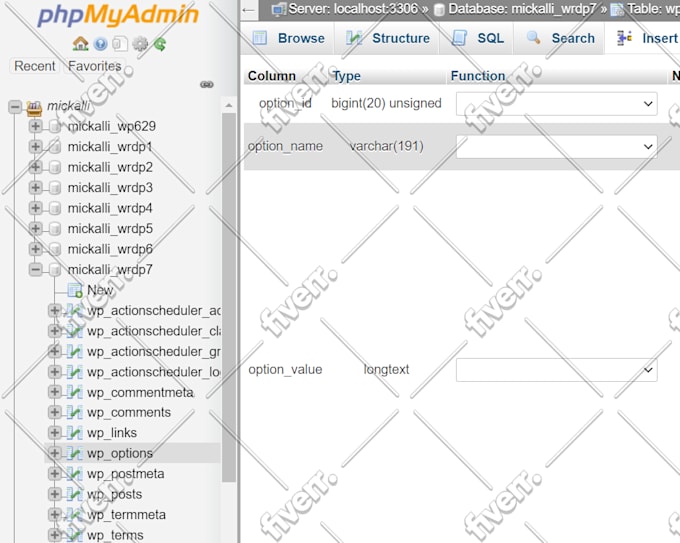Switch to Recent tables list

pyautogui.click(x=35, y=66)
